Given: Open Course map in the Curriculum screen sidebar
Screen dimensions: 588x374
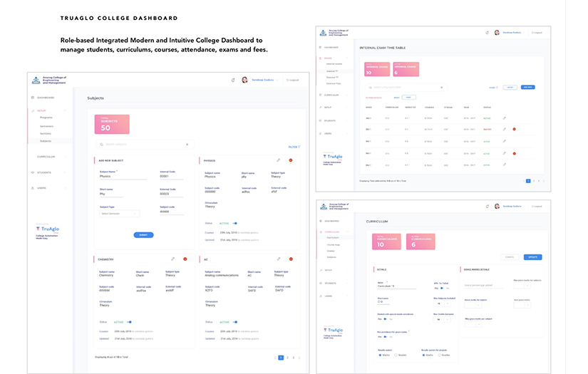Looking at the screenshot, I should coord(334,245).
